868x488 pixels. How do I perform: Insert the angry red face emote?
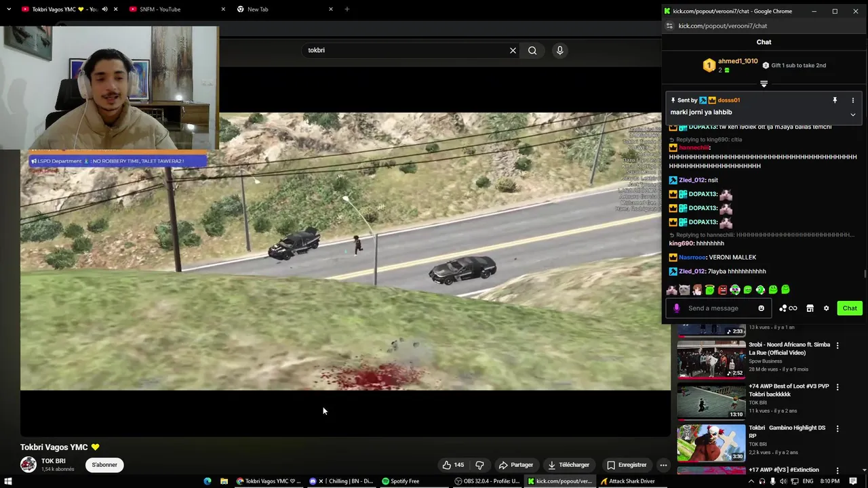coord(722,290)
